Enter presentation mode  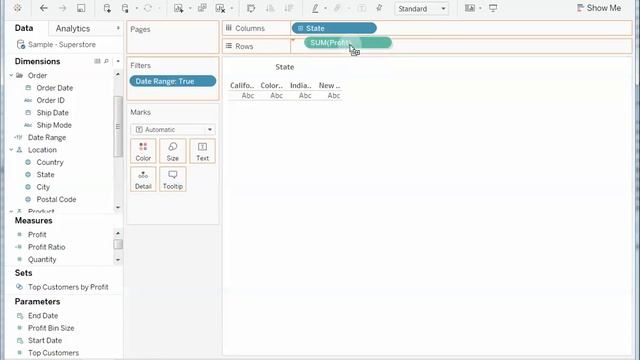click(x=493, y=8)
